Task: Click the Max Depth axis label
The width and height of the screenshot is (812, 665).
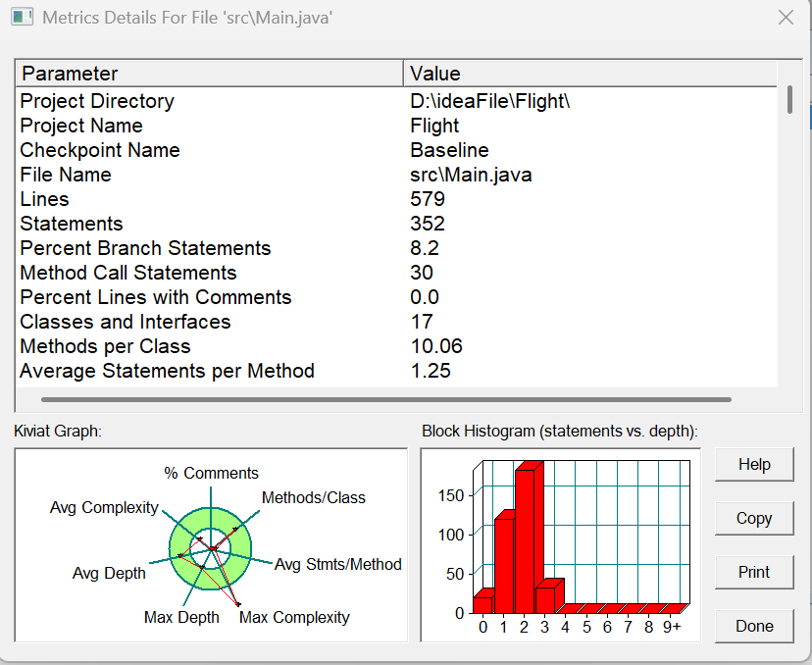Action: [x=181, y=617]
